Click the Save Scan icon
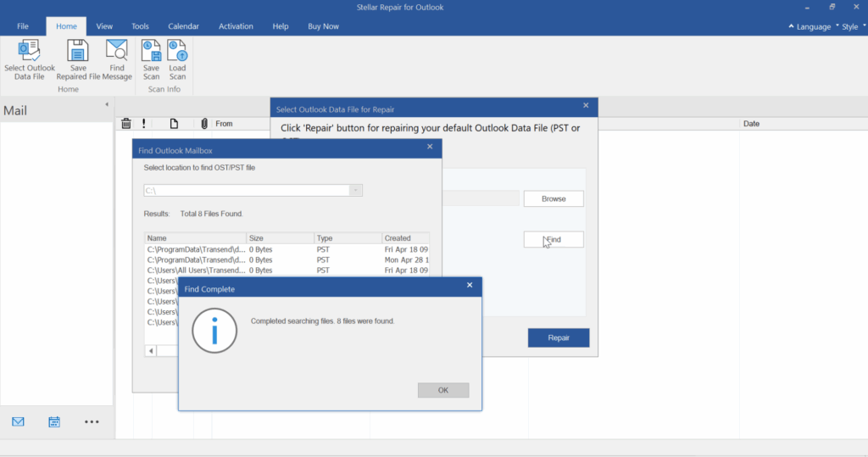Image resolution: width=868 pixels, height=457 pixels. [x=151, y=51]
